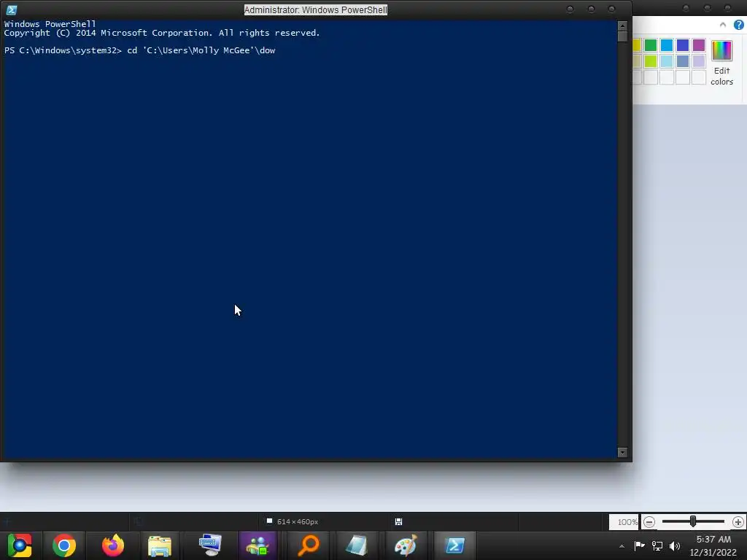Select the lime green swatch in Paint
Viewport: 747px width, 560px height.
pyautogui.click(x=650, y=61)
